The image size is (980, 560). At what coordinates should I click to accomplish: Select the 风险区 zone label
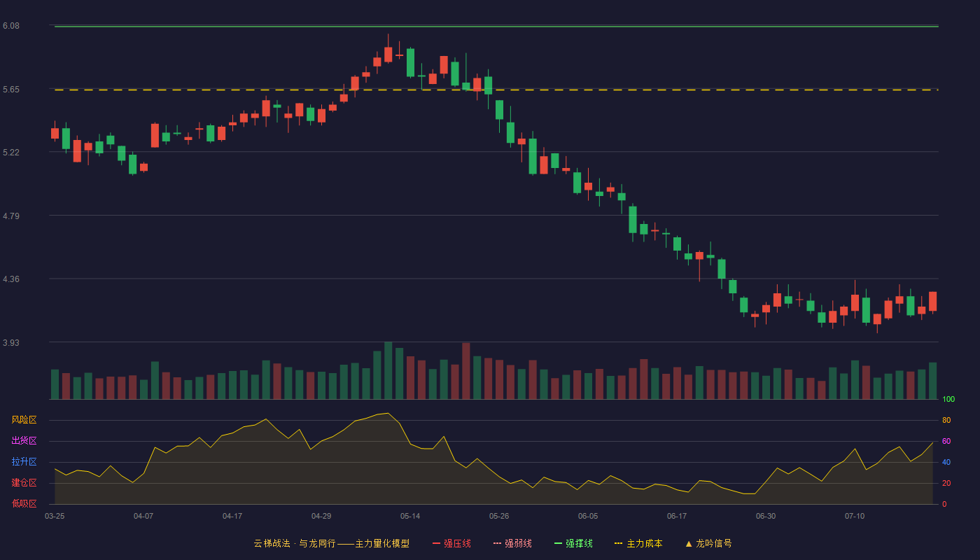24,420
